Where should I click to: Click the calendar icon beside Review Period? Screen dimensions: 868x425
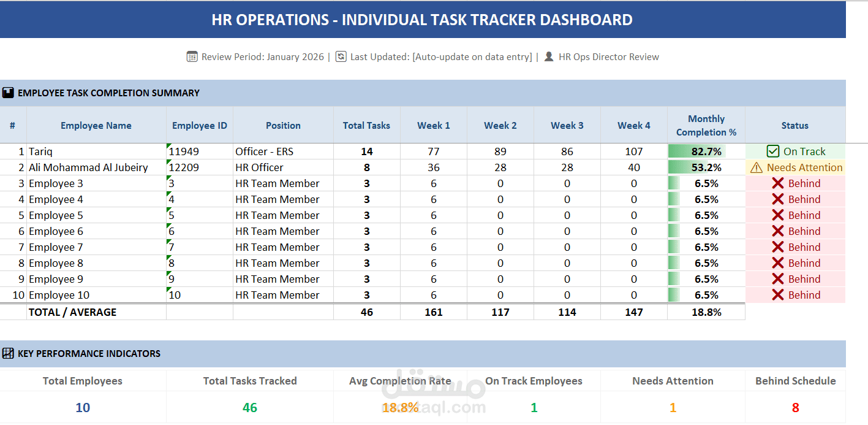[x=192, y=56]
